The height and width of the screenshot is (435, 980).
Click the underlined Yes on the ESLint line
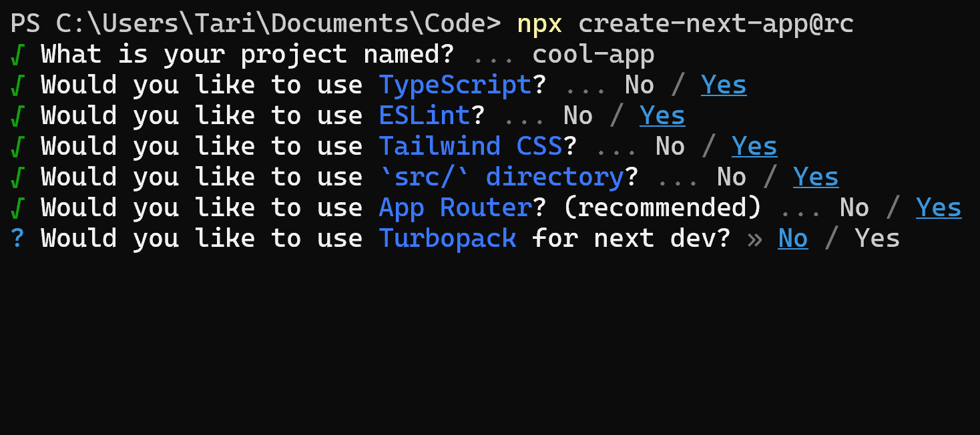coord(662,116)
